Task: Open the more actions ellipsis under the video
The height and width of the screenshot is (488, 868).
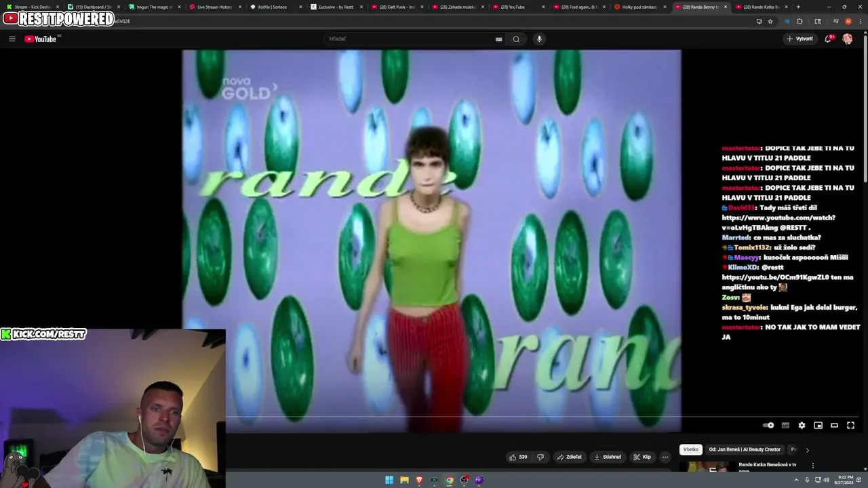Action: (x=665, y=457)
